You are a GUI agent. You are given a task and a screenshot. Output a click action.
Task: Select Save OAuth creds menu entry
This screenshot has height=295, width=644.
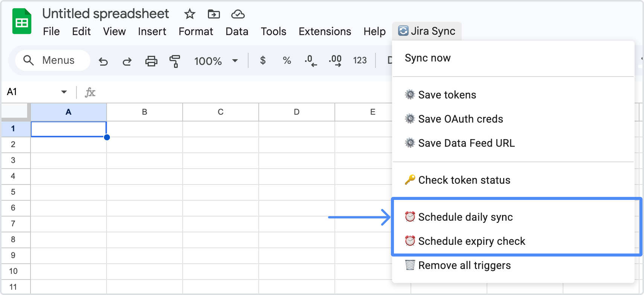coord(513,119)
